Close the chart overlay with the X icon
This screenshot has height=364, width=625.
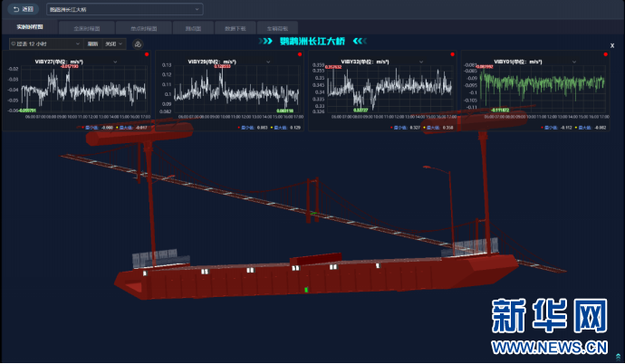click(613, 43)
